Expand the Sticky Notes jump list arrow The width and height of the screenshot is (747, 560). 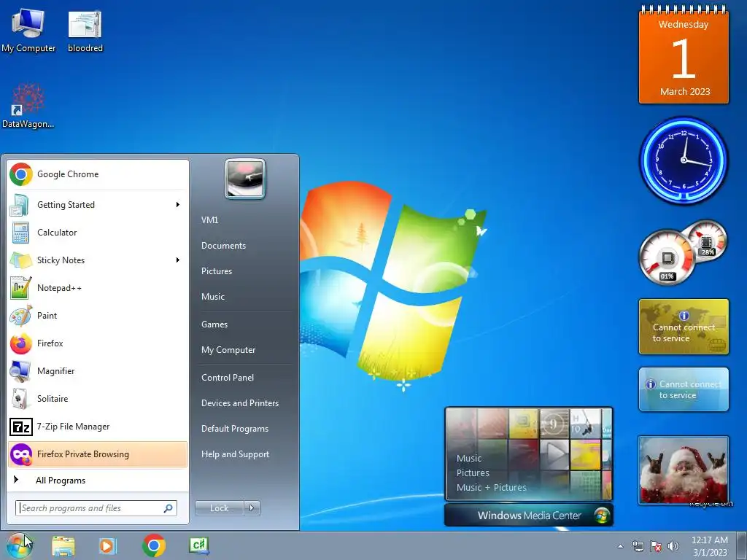tap(178, 260)
